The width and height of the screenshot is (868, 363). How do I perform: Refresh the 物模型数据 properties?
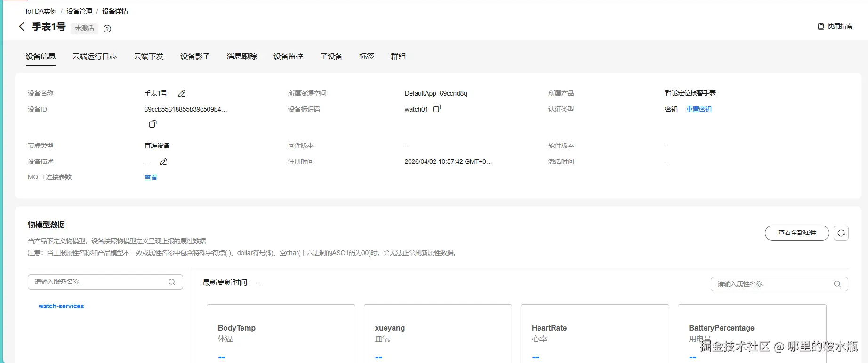coord(841,233)
